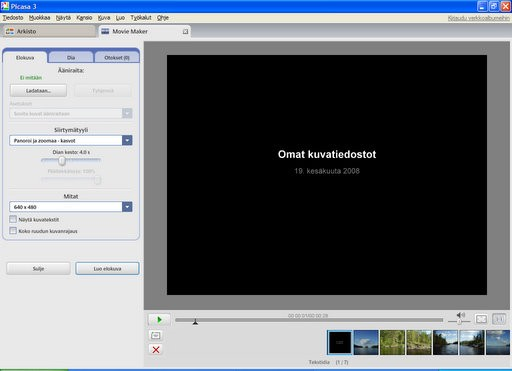Click the playback timeline position marker
512x371 pixels.
pyautogui.click(x=195, y=322)
